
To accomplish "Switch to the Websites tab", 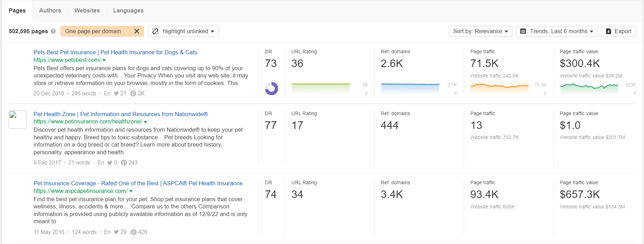I will [87, 10].
